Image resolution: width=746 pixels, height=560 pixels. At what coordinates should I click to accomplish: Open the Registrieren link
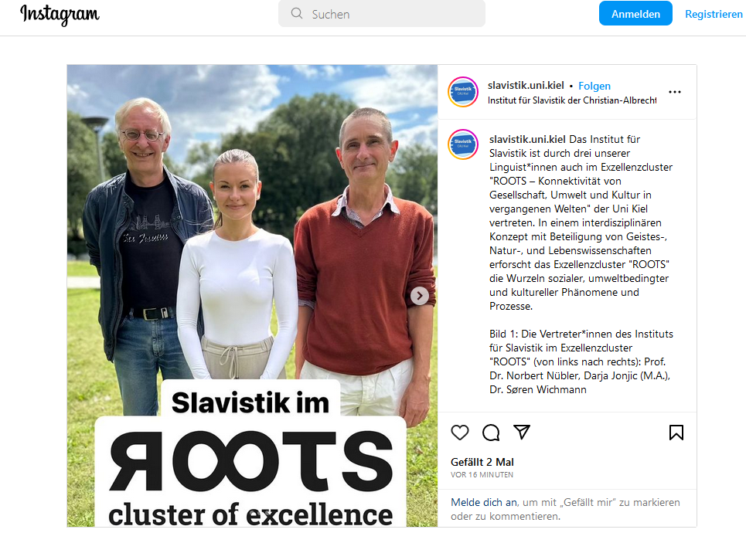[714, 14]
